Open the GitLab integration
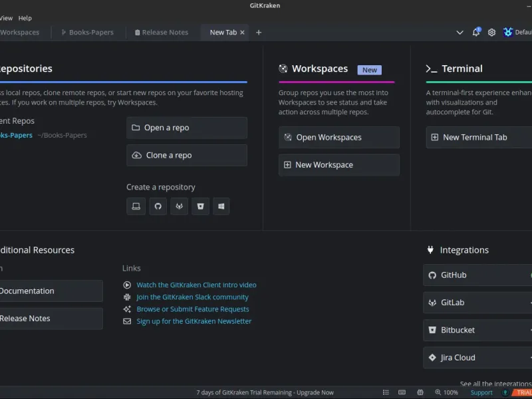 (477, 303)
